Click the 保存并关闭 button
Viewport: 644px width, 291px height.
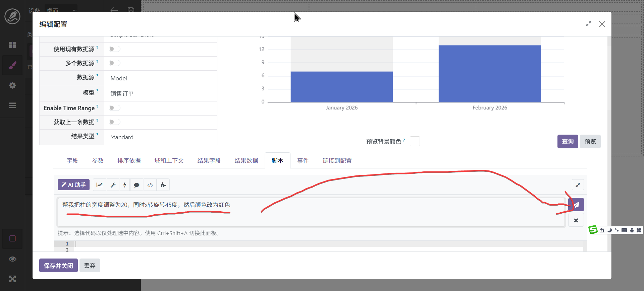tap(58, 266)
